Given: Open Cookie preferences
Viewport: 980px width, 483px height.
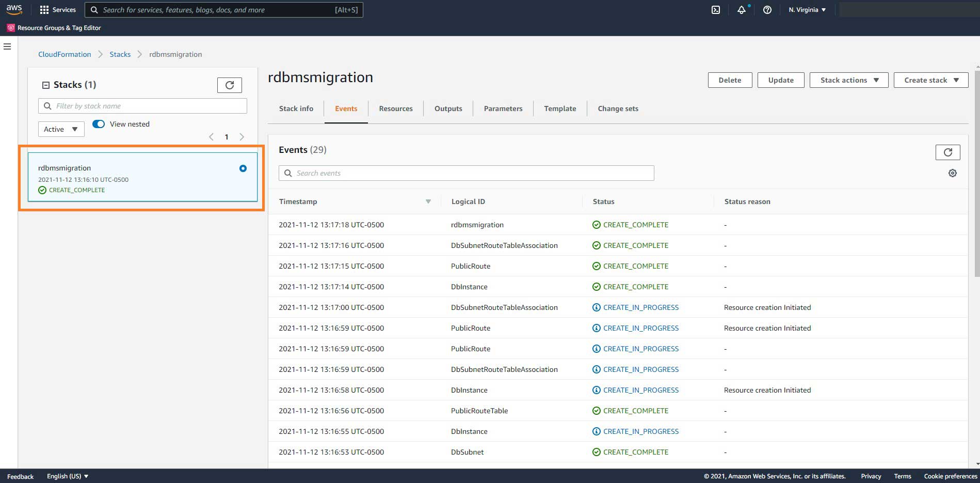Looking at the screenshot, I should 951,476.
